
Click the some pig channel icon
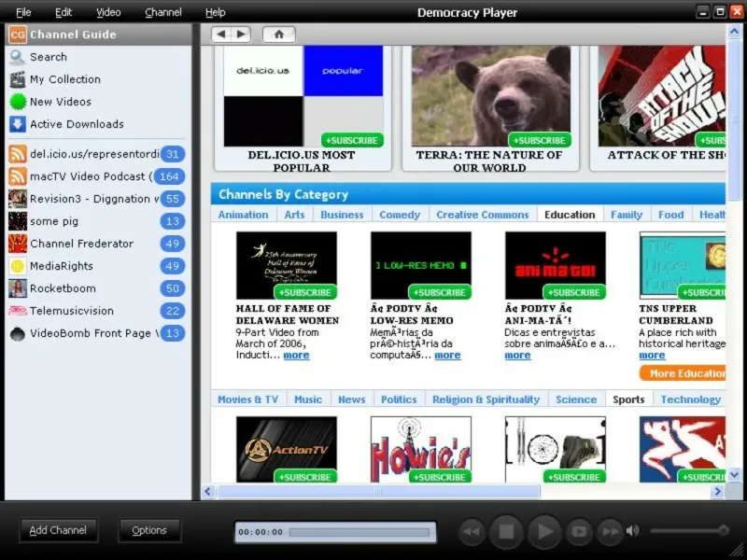pyautogui.click(x=18, y=221)
